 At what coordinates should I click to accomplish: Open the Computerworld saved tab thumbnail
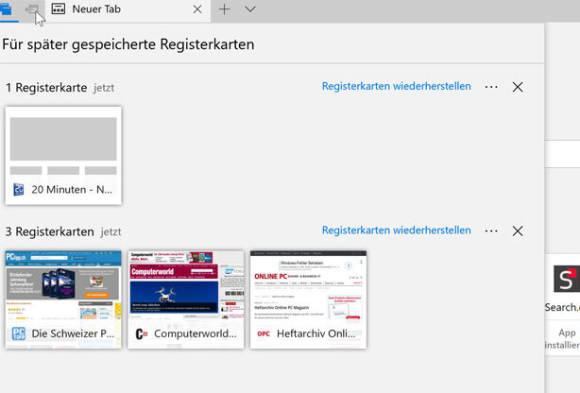point(186,299)
